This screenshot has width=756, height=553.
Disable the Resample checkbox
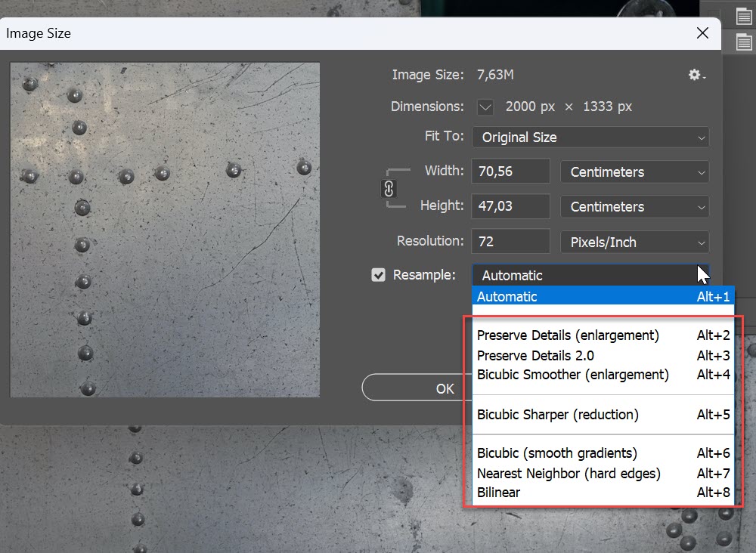coord(378,275)
